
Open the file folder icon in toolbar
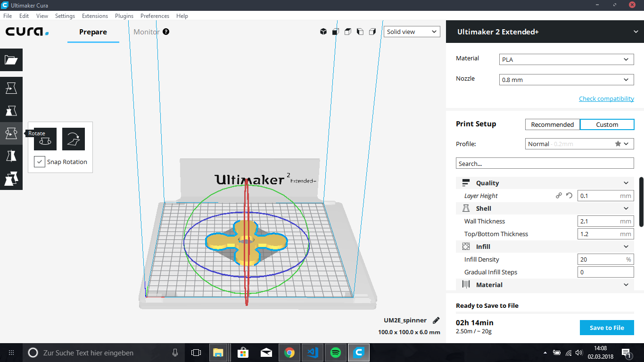tap(11, 60)
